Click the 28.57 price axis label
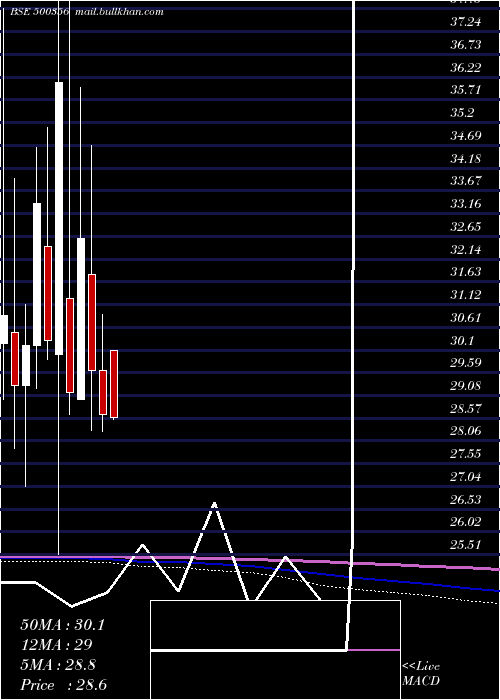 (466, 408)
